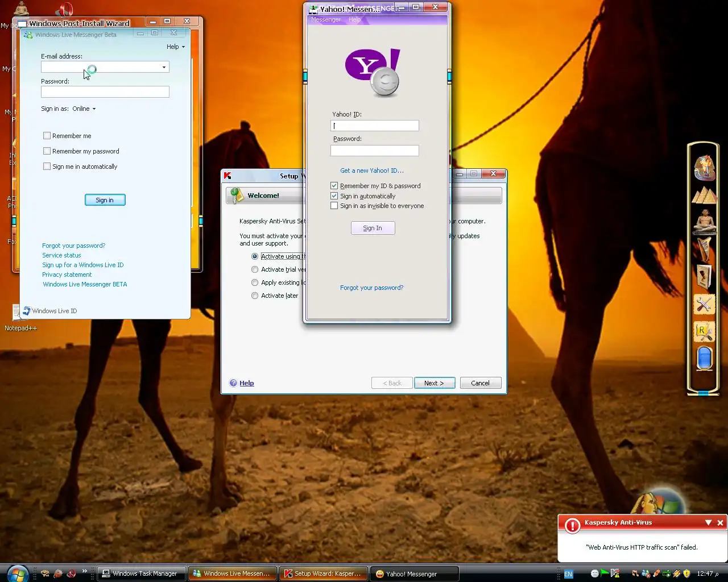Launch the harp icon in the dock
The height and width of the screenshot is (582, 728).
pyautogui.click(x=704, y=249)
